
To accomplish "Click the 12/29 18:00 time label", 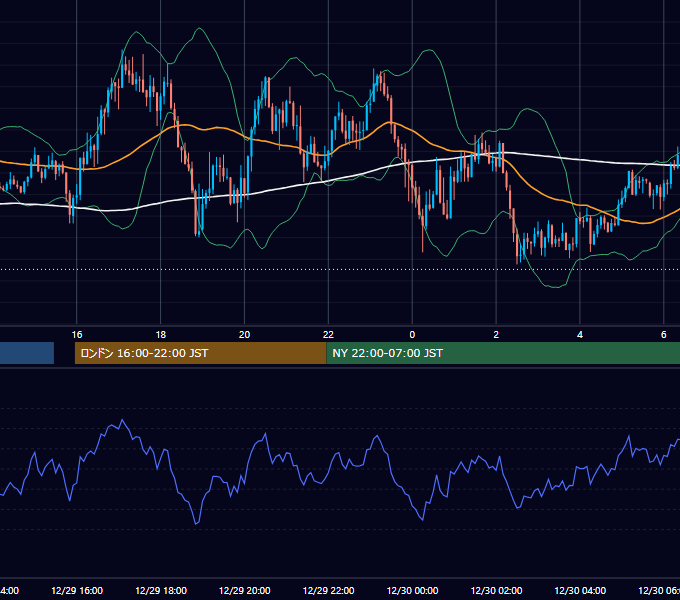I will [161, 590].
